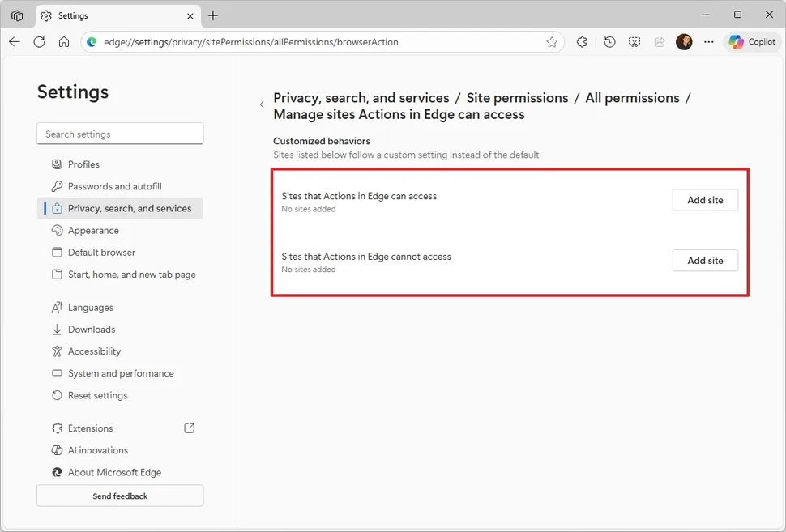Select Appearance in the settings sidebar

(x=92, y=230)
